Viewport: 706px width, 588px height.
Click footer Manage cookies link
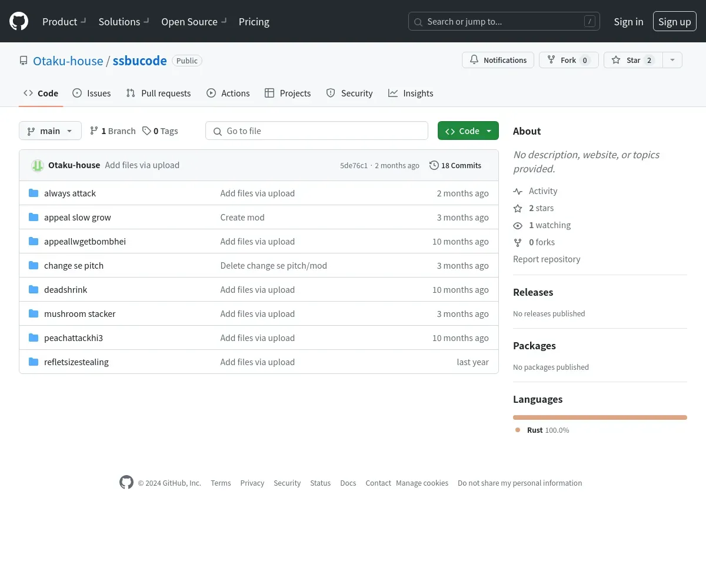(x=422, y=483)
